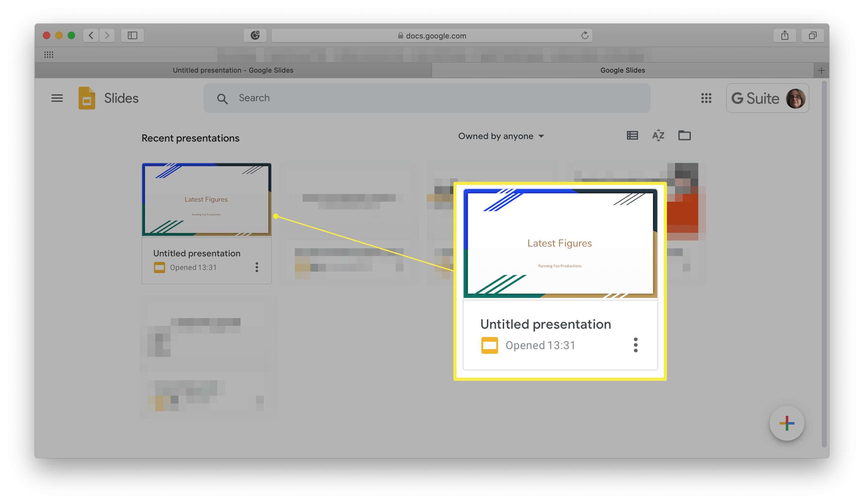Select the sort alphabetically icon

tap(658, 136)
